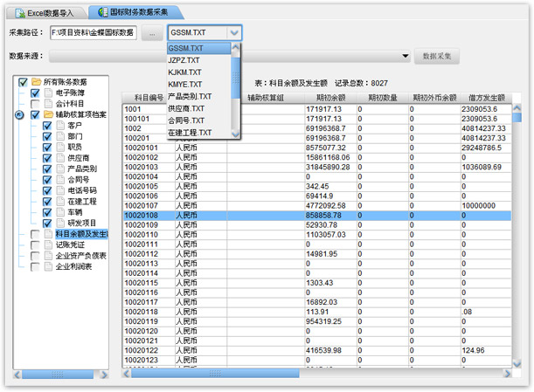The height and width of the screenshot is (392, 534).
Task: Click the dropdown list scrollbar down arrow
Action: tap(235, 133)
